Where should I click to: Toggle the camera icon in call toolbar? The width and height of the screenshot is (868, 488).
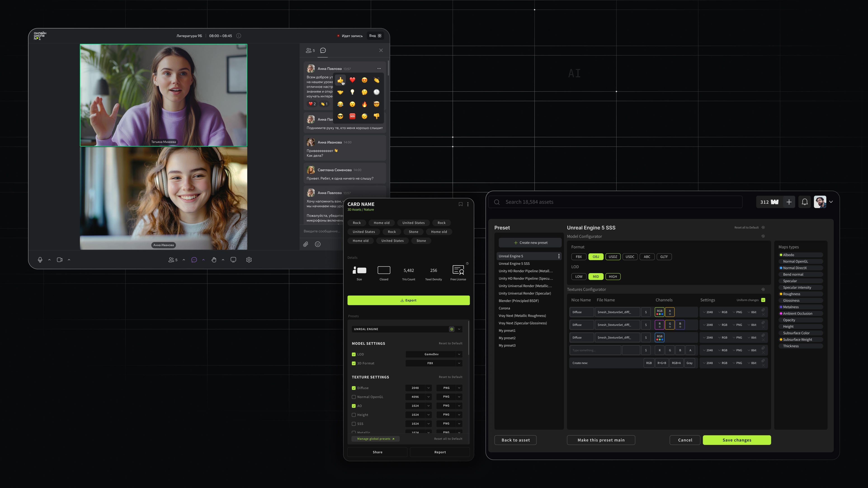(60, 260)
